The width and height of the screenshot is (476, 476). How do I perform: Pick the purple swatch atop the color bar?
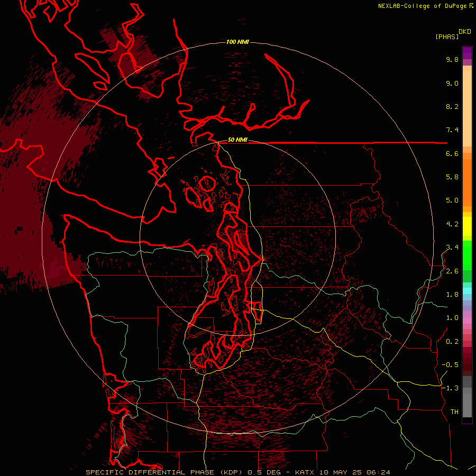tap(467, 53)
